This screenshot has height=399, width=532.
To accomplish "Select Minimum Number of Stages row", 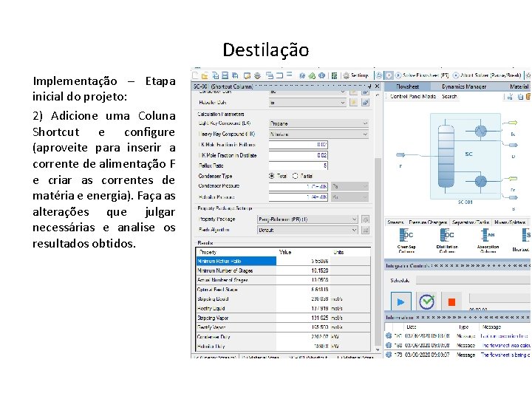I will point(283,270).
